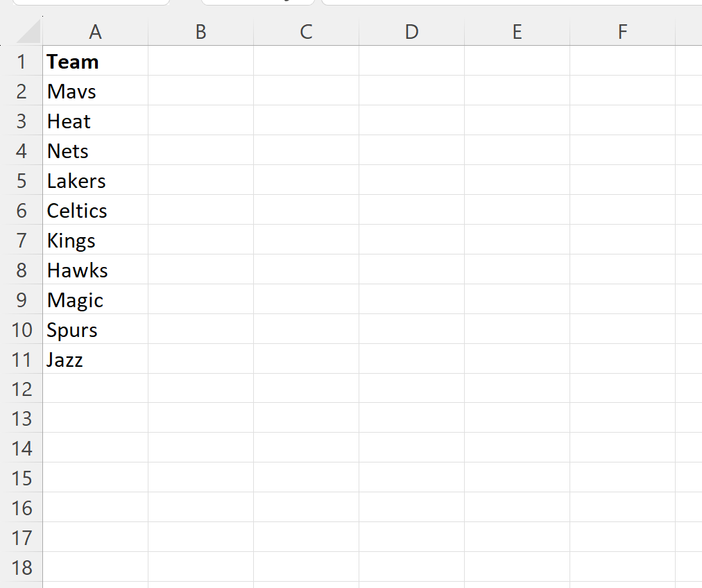Select the cell containing Mavs
This screenshot has height=588, width=702.
(95, 91)
